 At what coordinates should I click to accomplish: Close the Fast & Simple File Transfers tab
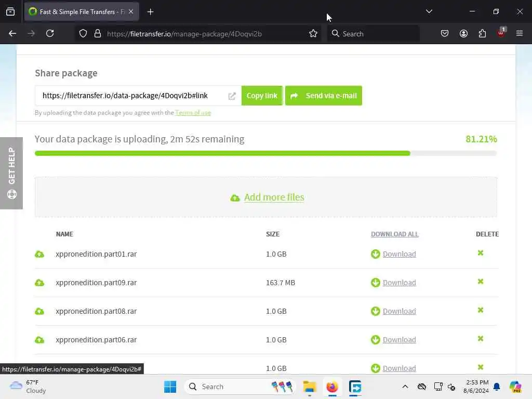(131, 12)
